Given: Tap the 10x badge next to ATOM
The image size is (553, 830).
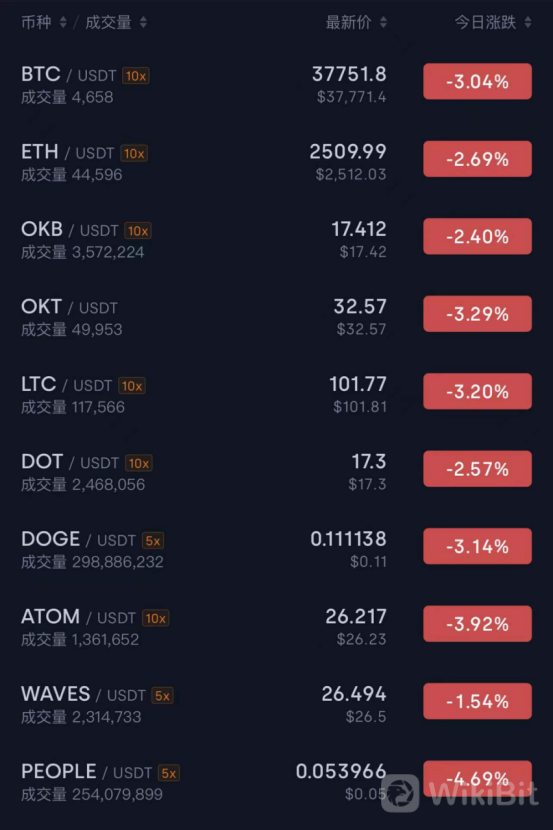Looking at the screenshot, I should point(156,618).
